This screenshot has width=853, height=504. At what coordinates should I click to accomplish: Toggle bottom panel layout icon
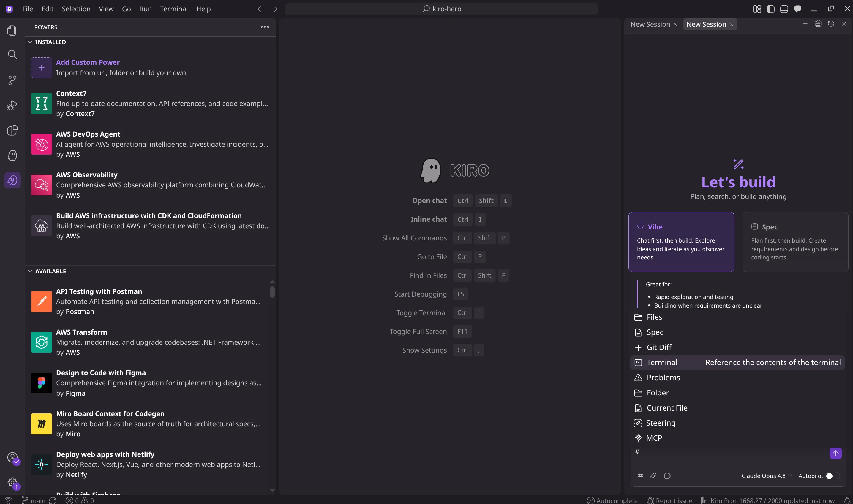tap(784, 9)
